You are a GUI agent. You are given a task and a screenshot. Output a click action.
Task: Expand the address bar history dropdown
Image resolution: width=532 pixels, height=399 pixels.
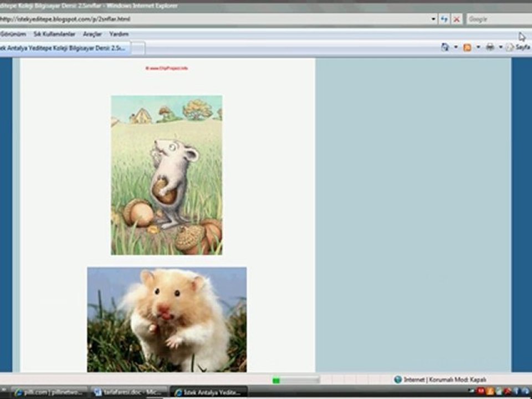(x=433, y=19)
